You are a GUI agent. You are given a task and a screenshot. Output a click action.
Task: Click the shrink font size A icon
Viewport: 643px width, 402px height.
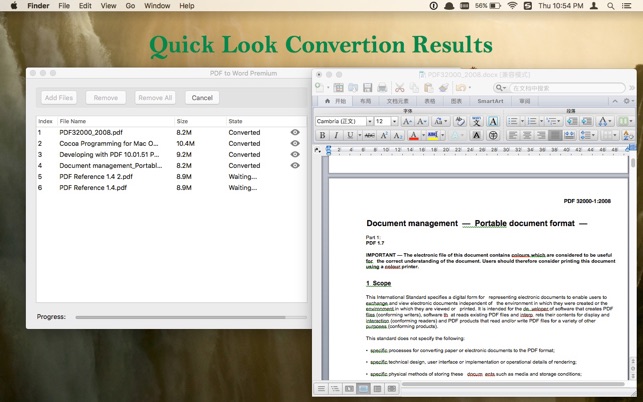pyautogui.click(x=421, y=121)
